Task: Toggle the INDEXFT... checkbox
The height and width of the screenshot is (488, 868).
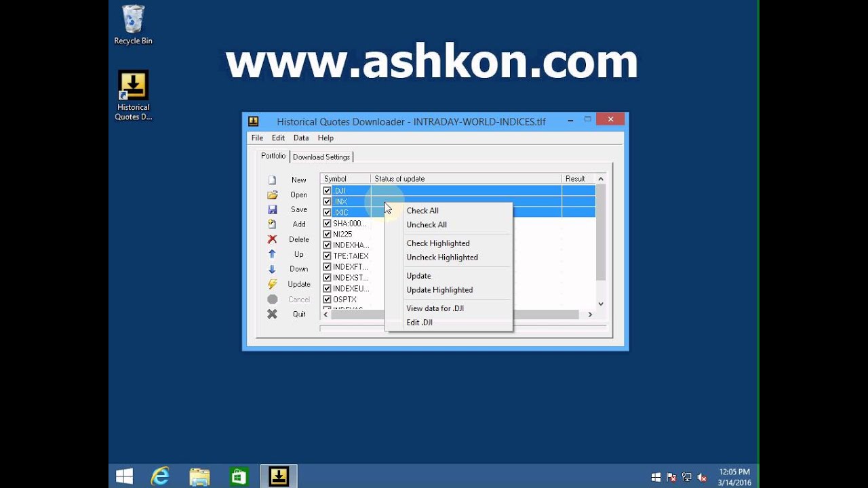Action: [x=327, y=267]
